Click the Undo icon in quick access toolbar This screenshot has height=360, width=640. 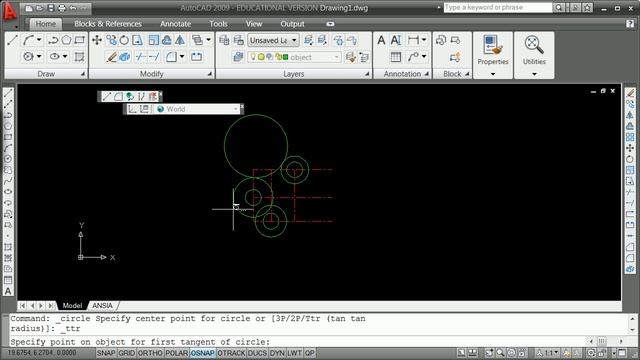(x=73, y=8)
